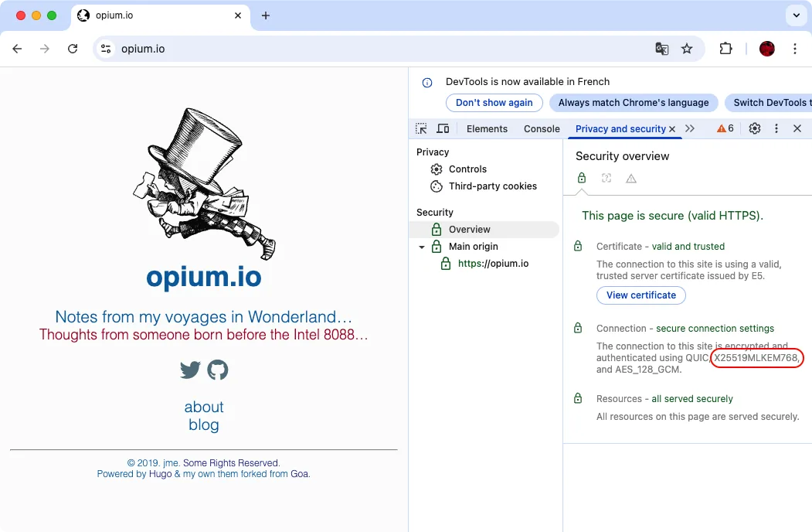The image size is (812, 532).
Task: Open DevTools three-dot customize menu
Action: pyautogui.click(x=776, y=128)
